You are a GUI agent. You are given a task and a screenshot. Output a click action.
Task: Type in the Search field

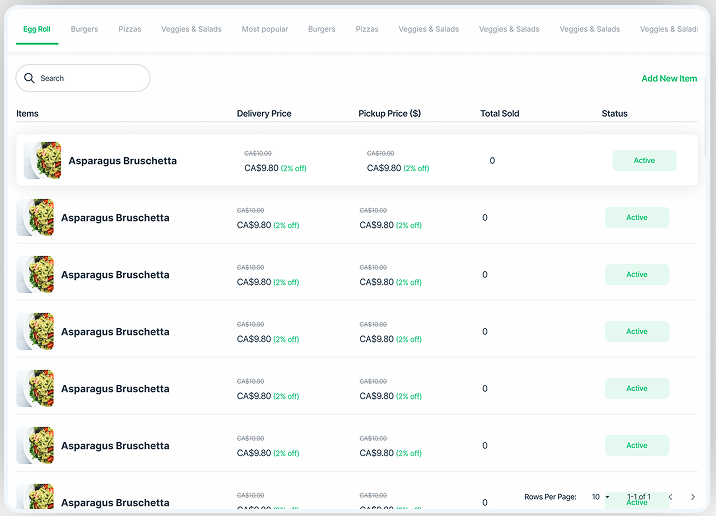[90, 78]
